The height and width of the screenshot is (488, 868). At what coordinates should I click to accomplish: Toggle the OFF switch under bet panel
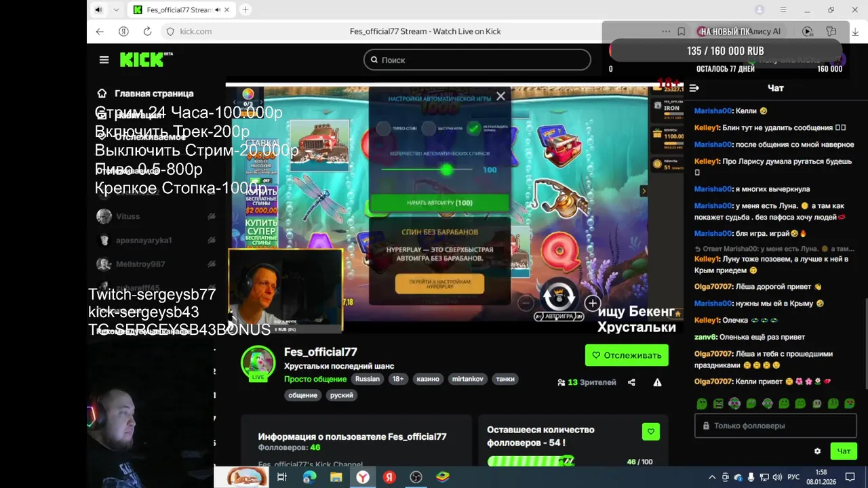coord(261,181)
